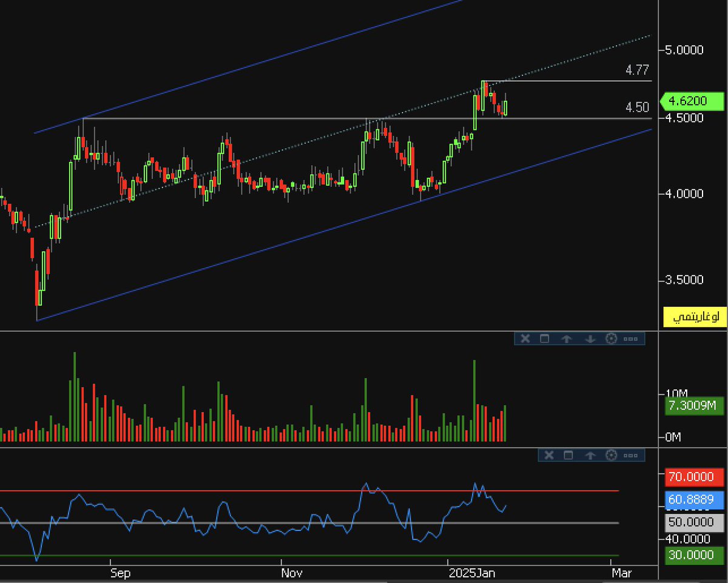The height and width of the screenshot is (583, 728).
Task: Move the RSI panel up
Action: [590, 455]
